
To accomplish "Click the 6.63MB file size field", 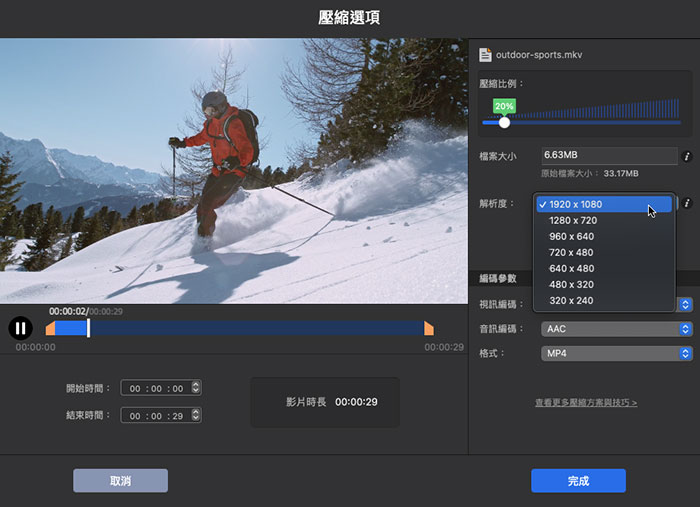I will click(609, 155).
